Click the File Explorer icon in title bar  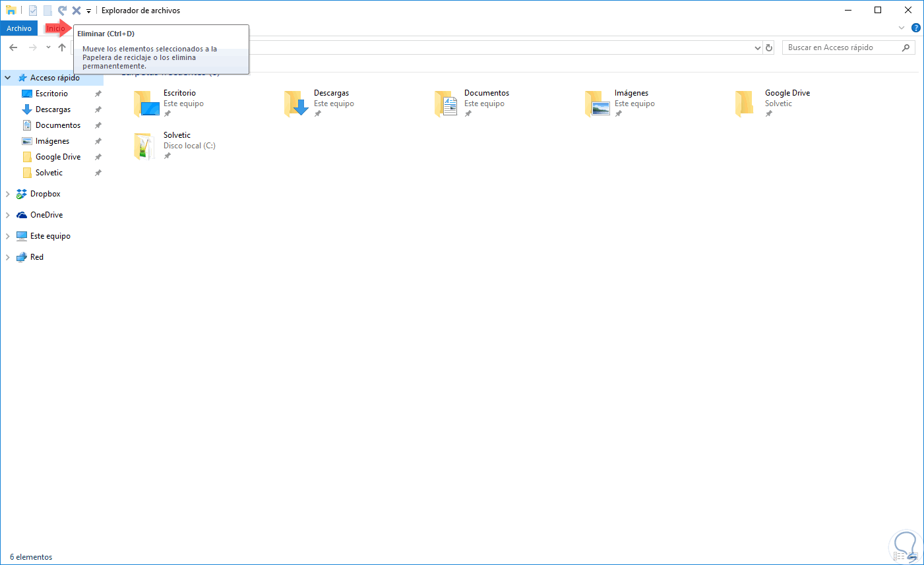click(11, 10)
